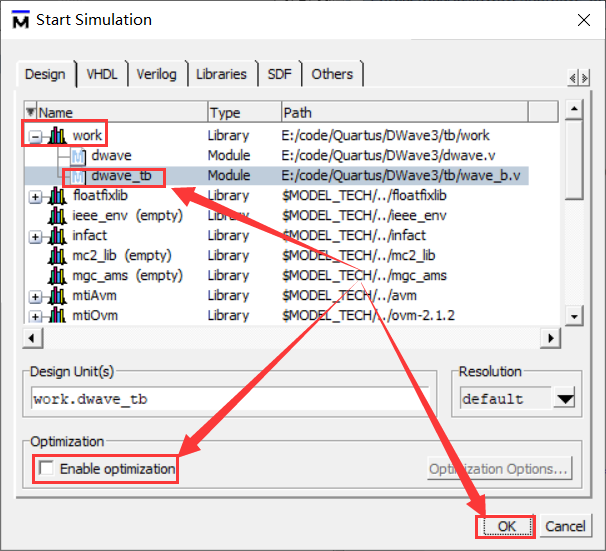Viewport: 606px width, 551px height.
Task: Select the dwave module row
Action: pyautogui.click(x=276, y=156)
